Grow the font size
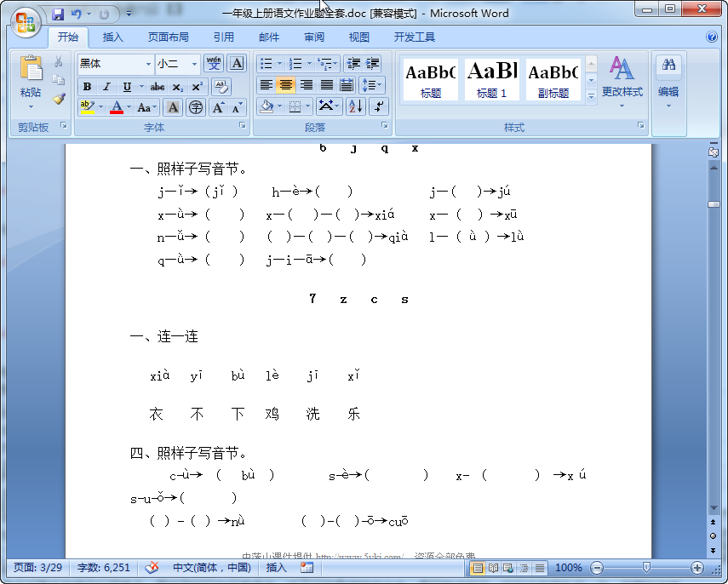Image resolution: width=728 pixels, height=584 pixels. [218, 108]
